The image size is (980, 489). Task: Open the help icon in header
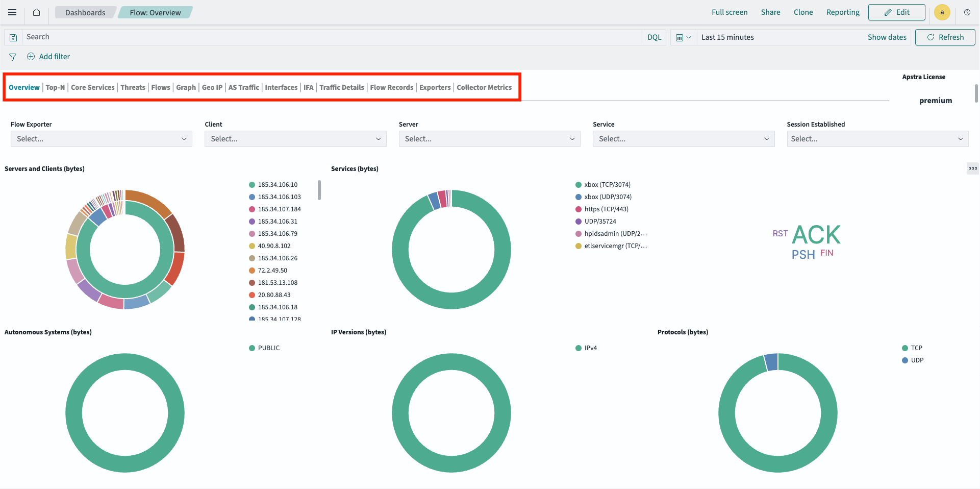pyautogui.click(x=967, y=12)
